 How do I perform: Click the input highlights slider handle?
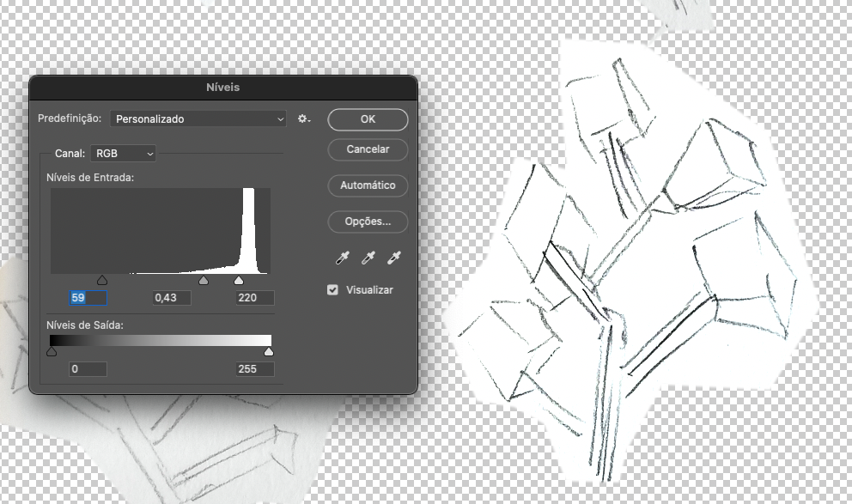click(239, 280)
